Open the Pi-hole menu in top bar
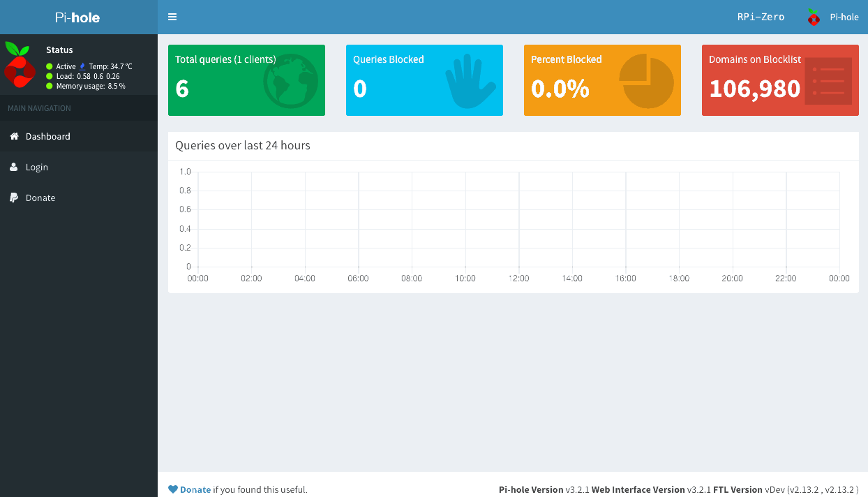 [832, 17]
